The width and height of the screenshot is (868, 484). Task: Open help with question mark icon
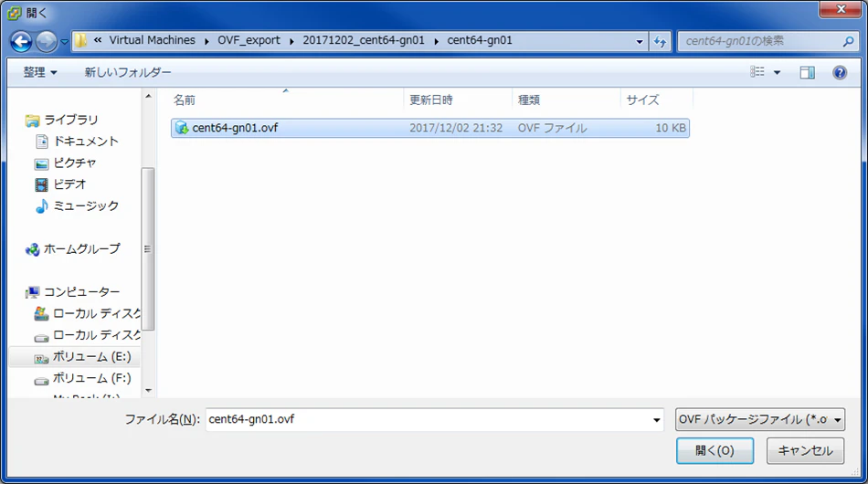tap(839, 72)
